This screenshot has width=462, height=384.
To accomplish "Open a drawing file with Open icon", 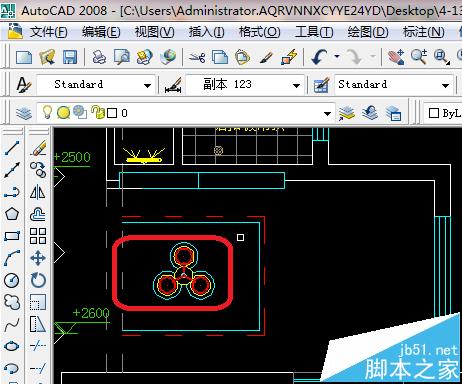I will click(x=47, y=57).
